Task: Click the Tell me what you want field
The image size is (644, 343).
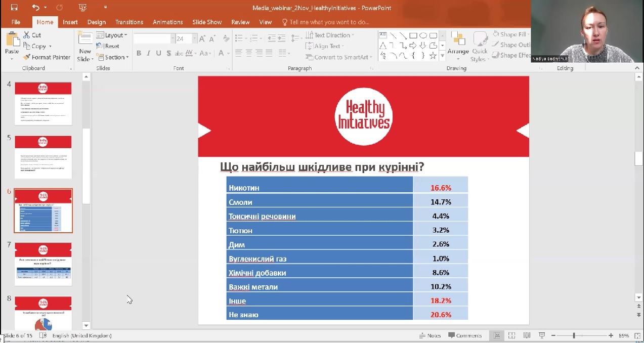Action: click(325, 22)
